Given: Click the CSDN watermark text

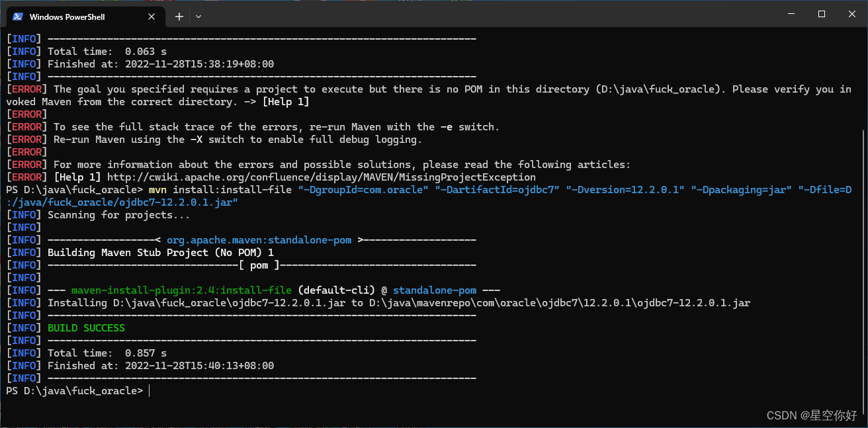Looking at the screenshot, I should click(812, 415).
